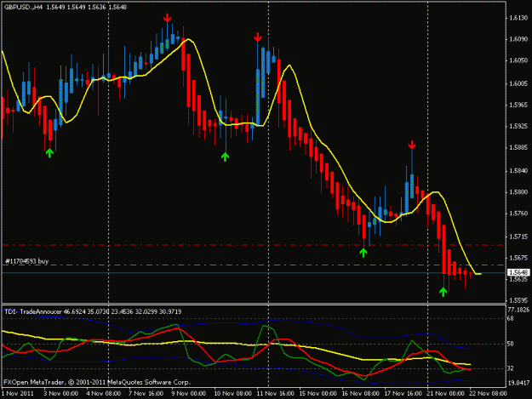
Task: Click the 1.5965 price scale label
Action: tap(518, 105)
